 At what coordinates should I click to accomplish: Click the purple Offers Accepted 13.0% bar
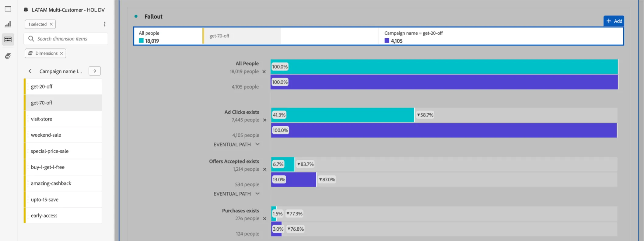click(x=293, y=180)
